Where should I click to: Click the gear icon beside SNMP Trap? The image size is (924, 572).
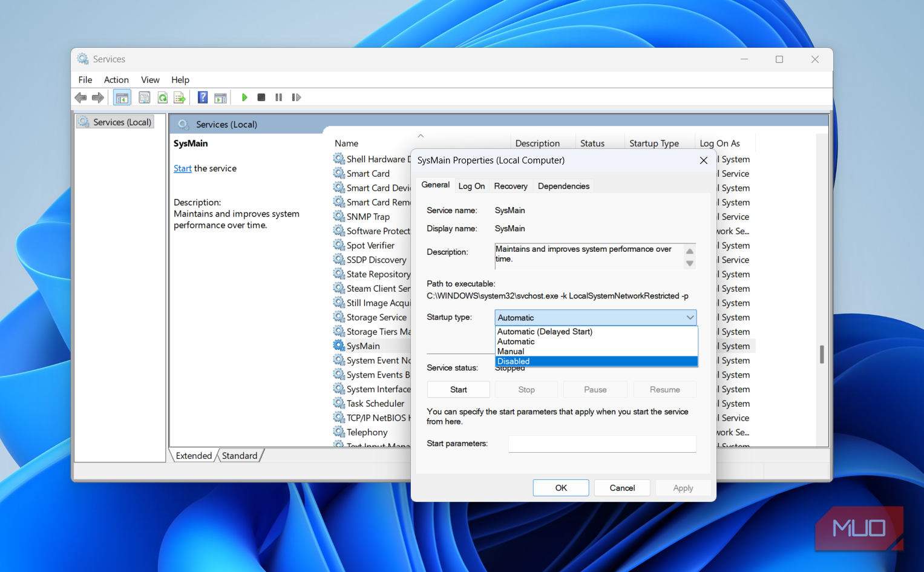(x=339, y=216)
